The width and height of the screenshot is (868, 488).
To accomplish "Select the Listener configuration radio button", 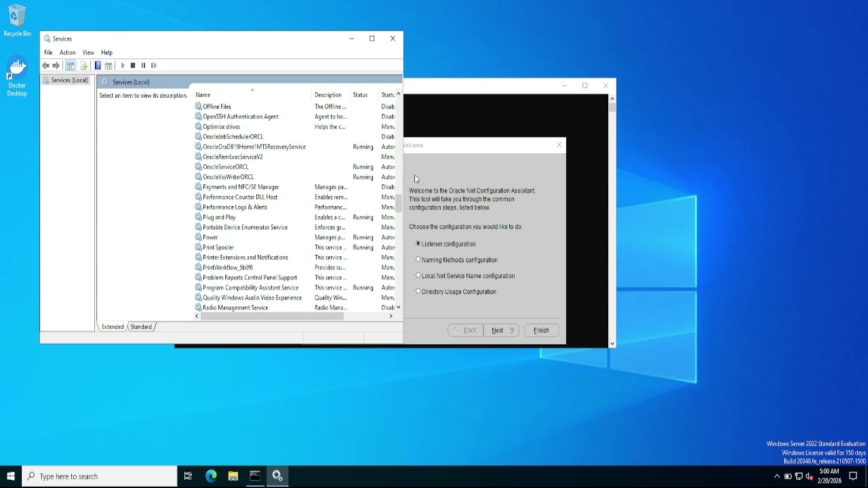I will coord(418,243).
